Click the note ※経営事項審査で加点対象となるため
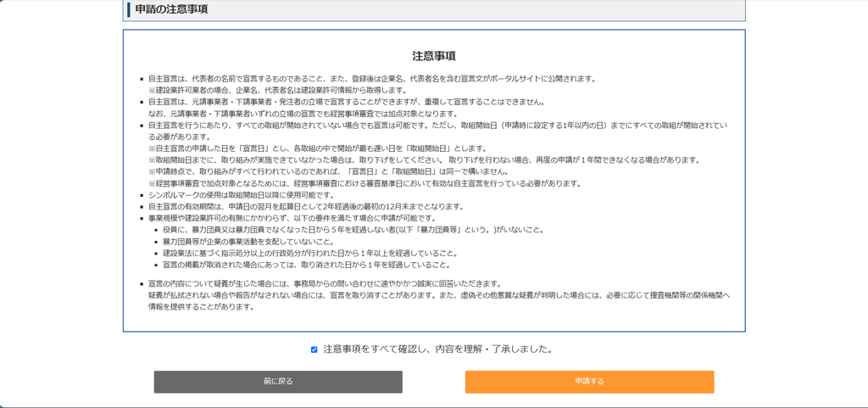This screenshot has width=868, height=408. coord(364,183)
